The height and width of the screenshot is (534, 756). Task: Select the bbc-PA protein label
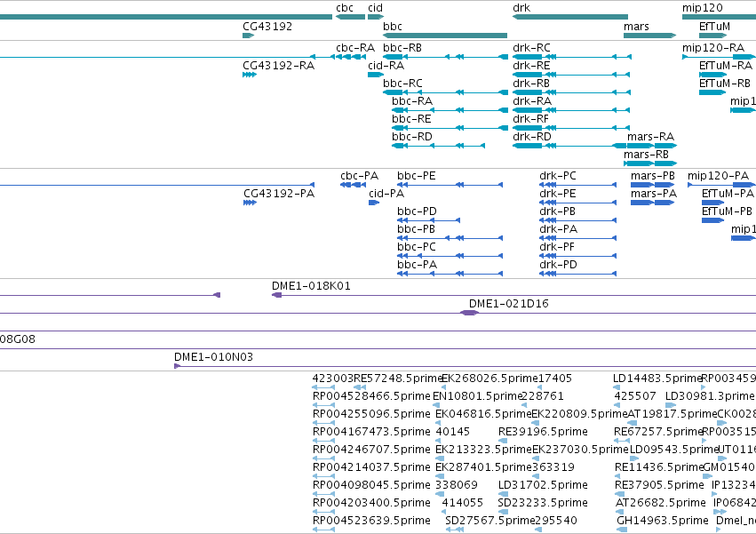pyautogui.click(x=417, y=265)
